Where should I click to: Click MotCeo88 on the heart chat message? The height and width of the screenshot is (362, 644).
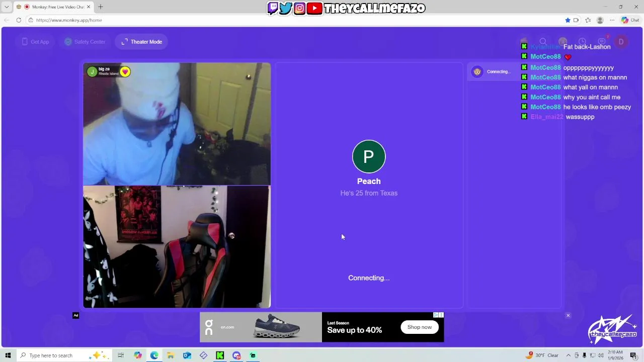(545, 57)
